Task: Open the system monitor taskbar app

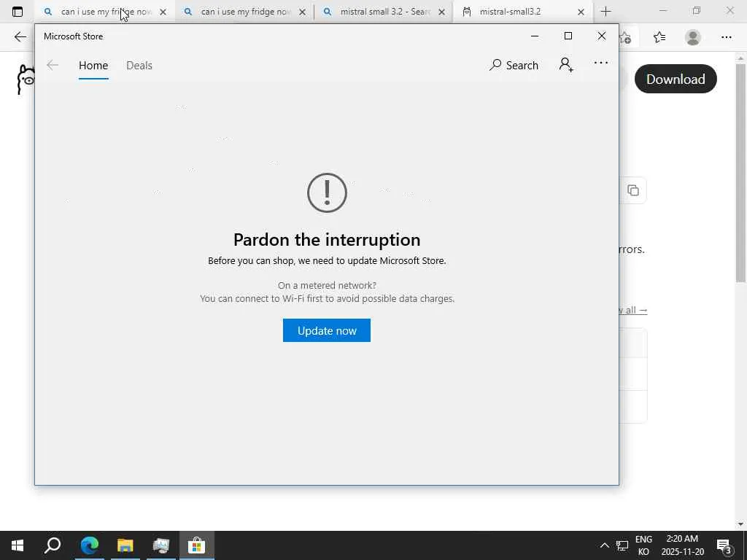Action: 161,545
